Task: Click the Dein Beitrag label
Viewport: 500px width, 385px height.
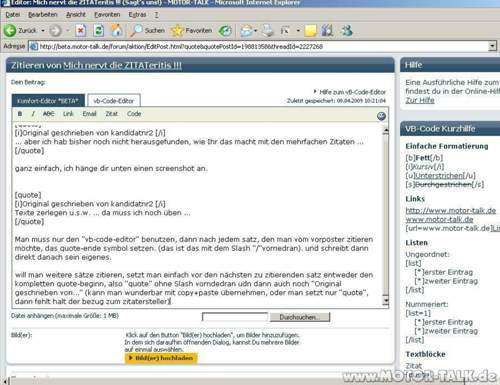Action: point(28,82)
